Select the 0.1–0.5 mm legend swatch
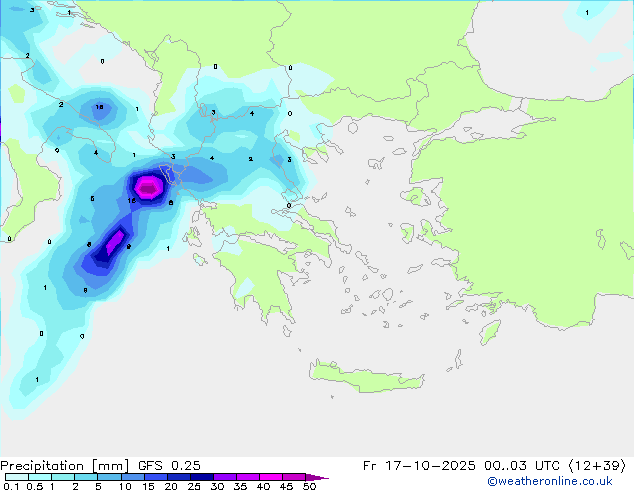634x490 pixels. tap(17, 477)
